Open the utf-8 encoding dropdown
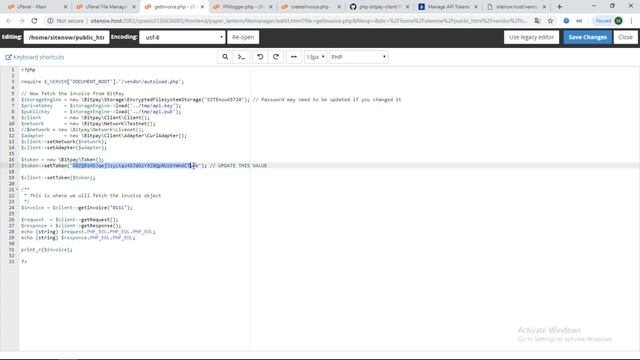 click(182, 37)
